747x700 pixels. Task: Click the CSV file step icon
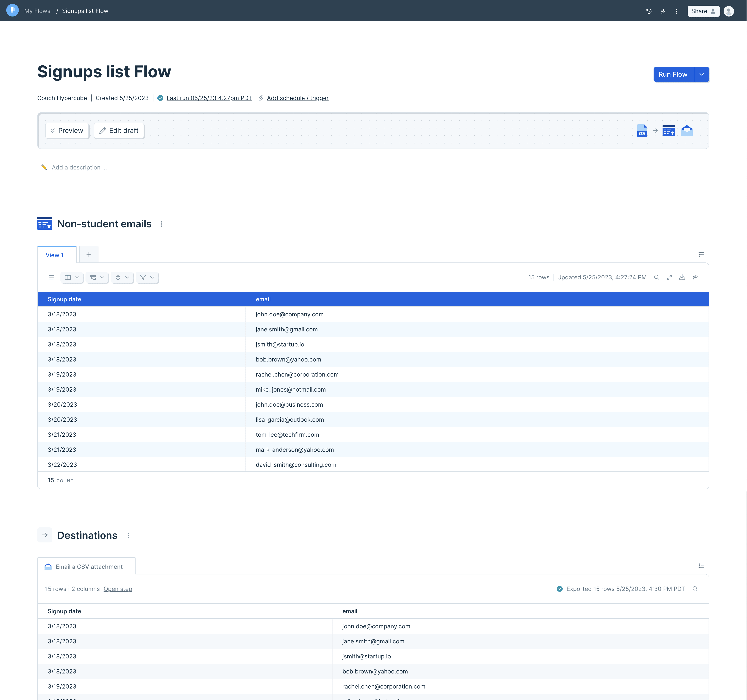click(x=642, y=131)
